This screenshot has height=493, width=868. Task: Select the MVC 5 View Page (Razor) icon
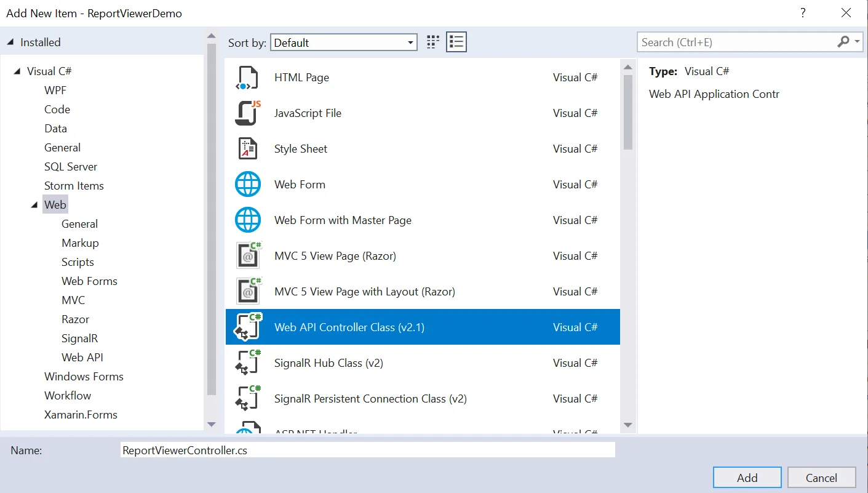point(249,256)
